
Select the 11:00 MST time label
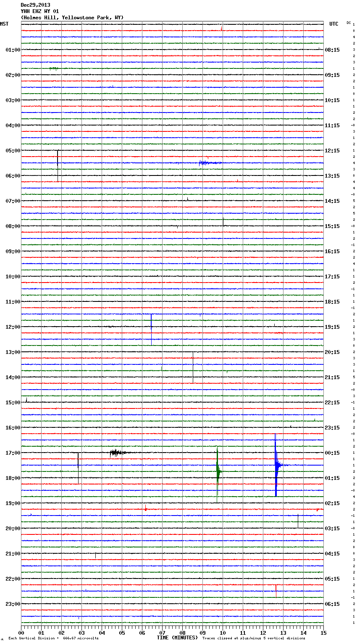pyautogui.click(x=13, y=302)
